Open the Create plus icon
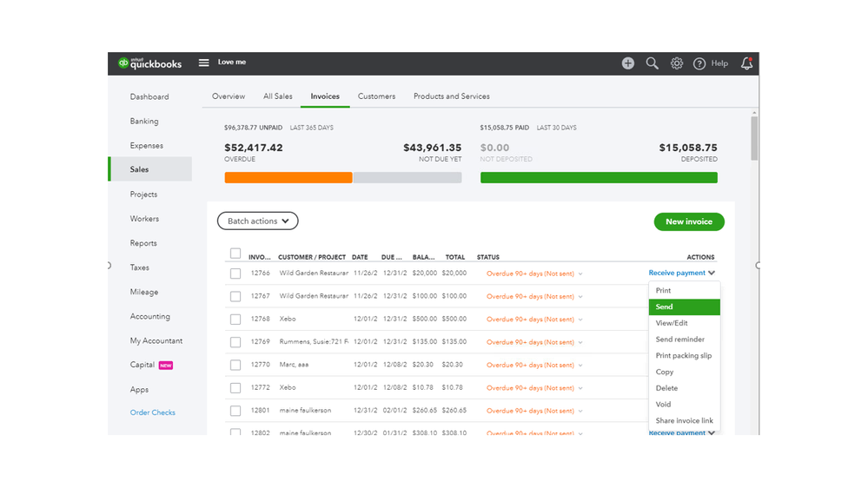 pos(627,63)
